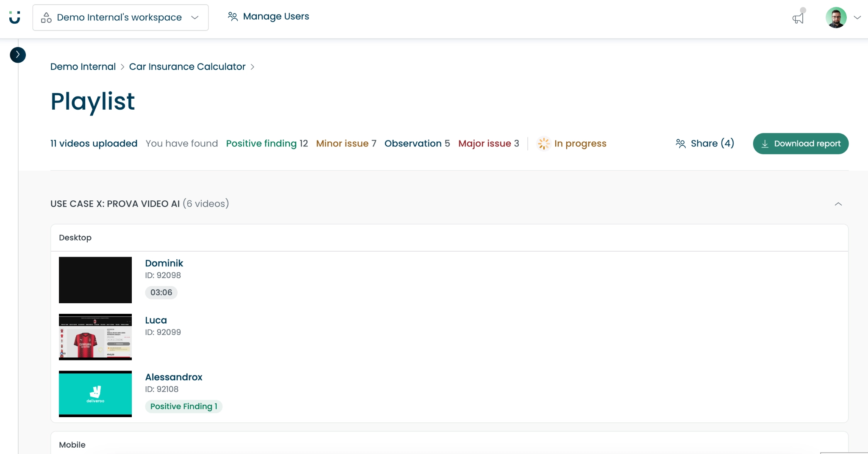This screenshot has height=454, width=868.
Task: Click Download report button
Action: 800,144
